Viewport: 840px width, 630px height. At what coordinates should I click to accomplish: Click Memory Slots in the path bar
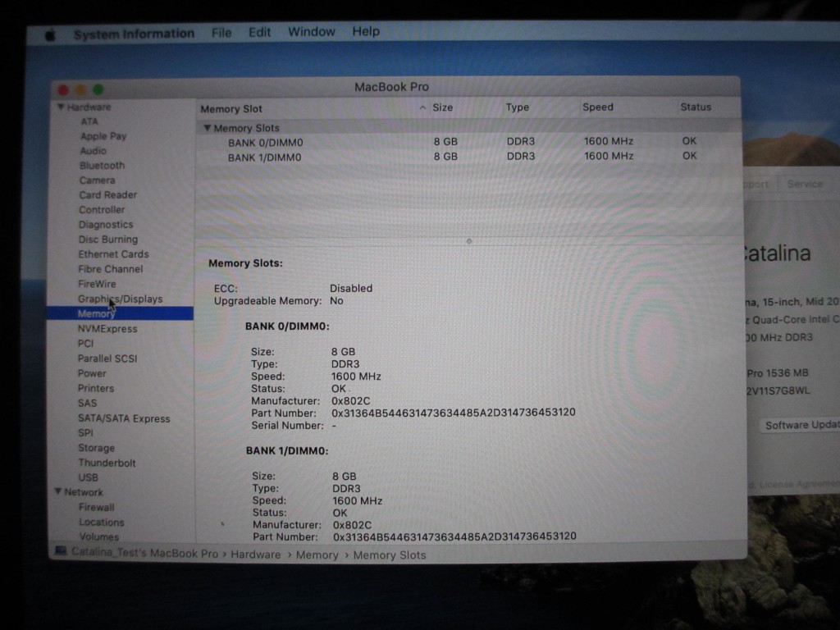(390, 555)
